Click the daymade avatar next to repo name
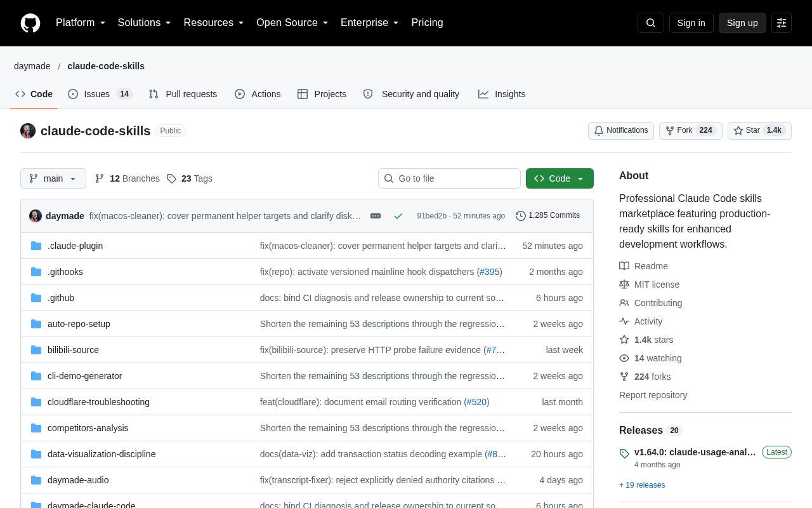The height and width of the screenshot is (508, 812). [28, 131]
